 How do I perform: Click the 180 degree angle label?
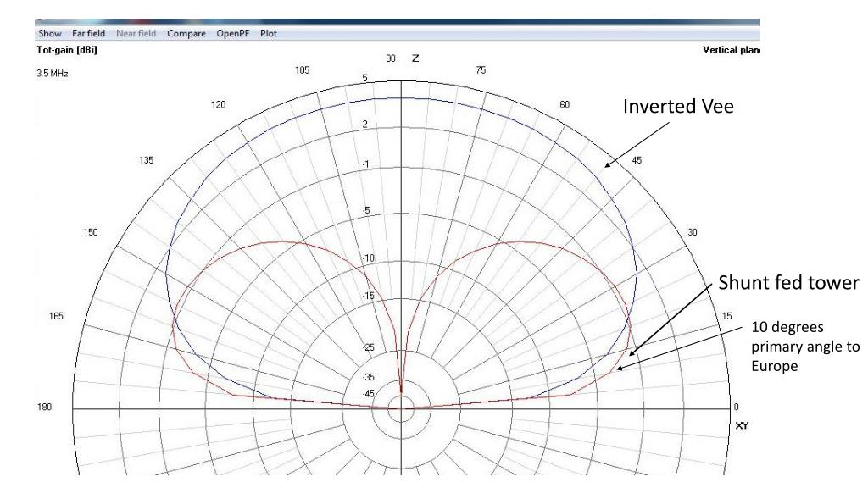click(44, 407)
